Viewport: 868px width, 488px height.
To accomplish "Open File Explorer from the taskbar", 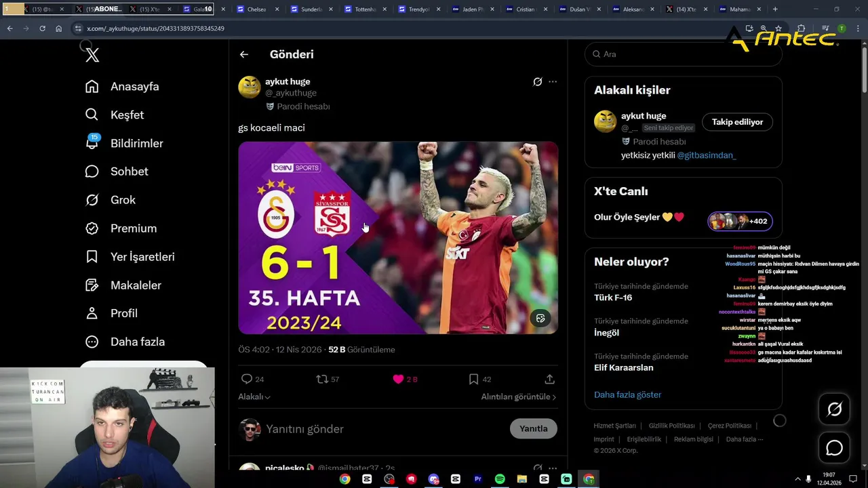I will coord(522,479).
